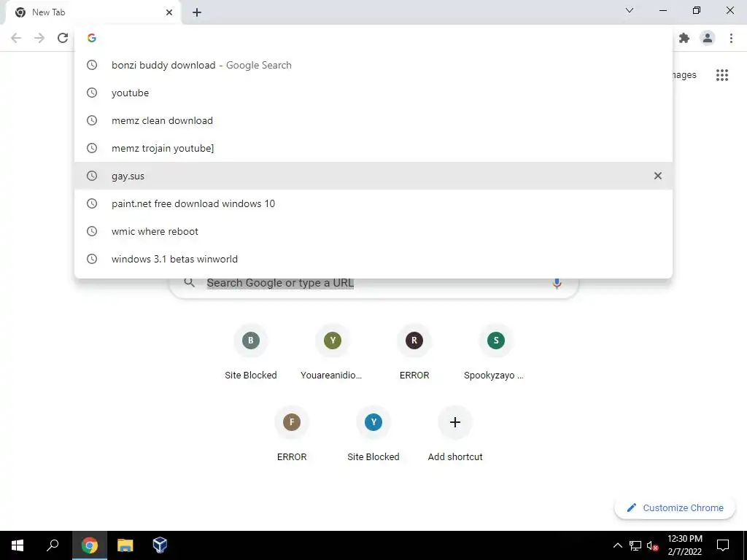Open VirtualBox from the taskbar
The height and width of the screenshot is (560, 747).
160,545
